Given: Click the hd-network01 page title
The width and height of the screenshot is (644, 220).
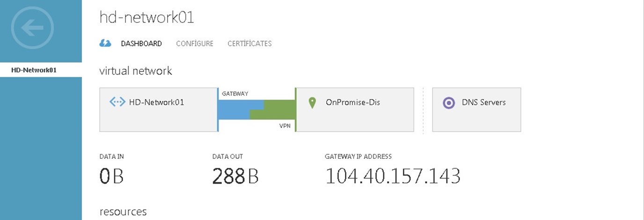Looking at the screenshot, I should coord(146,17).
